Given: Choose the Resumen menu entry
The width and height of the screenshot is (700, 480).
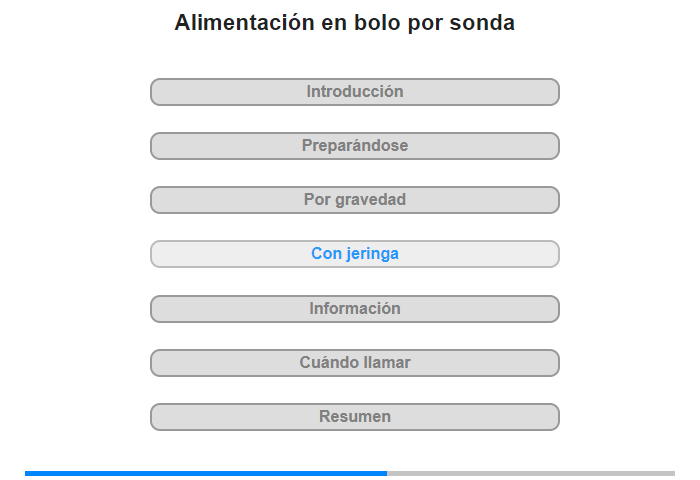Looking at the screenshot, I should click(355, 417).
